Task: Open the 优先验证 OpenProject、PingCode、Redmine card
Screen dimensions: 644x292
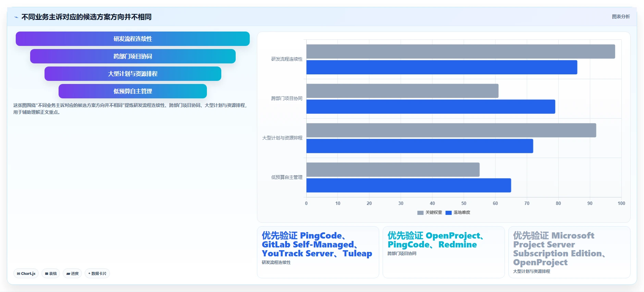Action: point(444,252)
